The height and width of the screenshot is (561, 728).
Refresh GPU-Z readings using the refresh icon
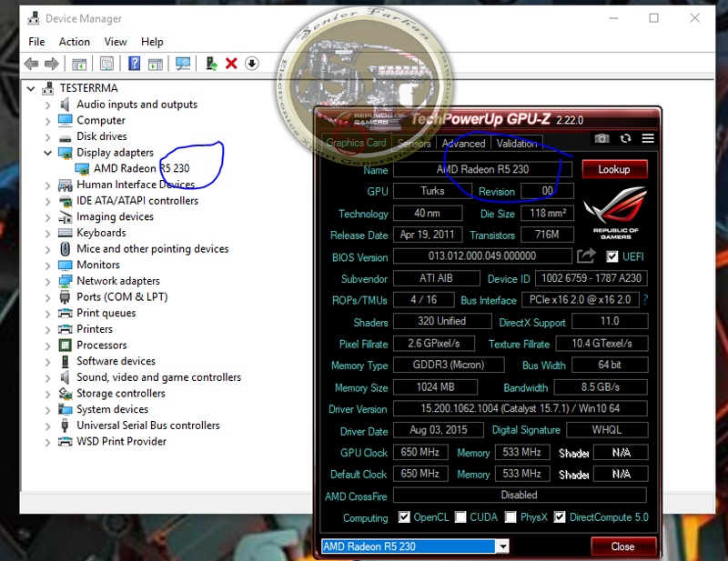[x=625, y=138]
